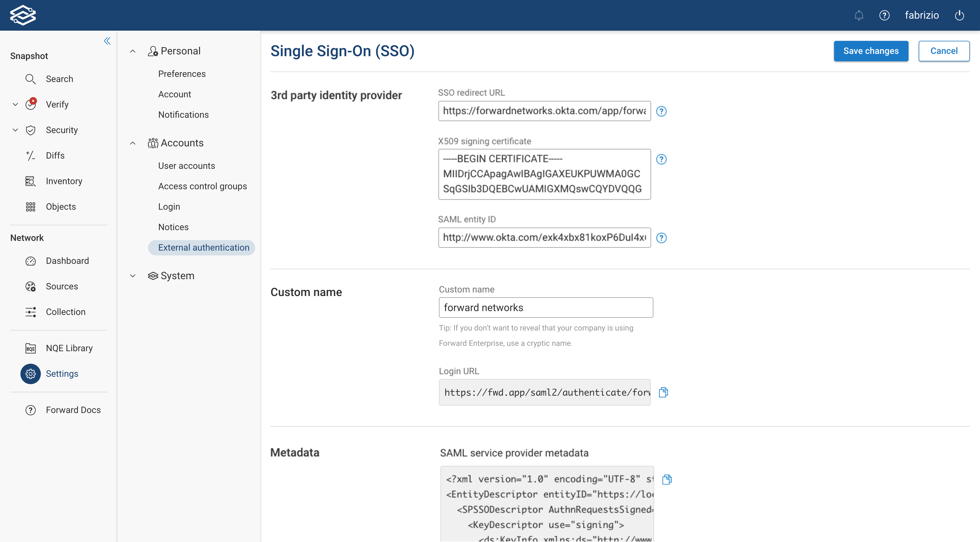Select the Objects grid icon

30,207
